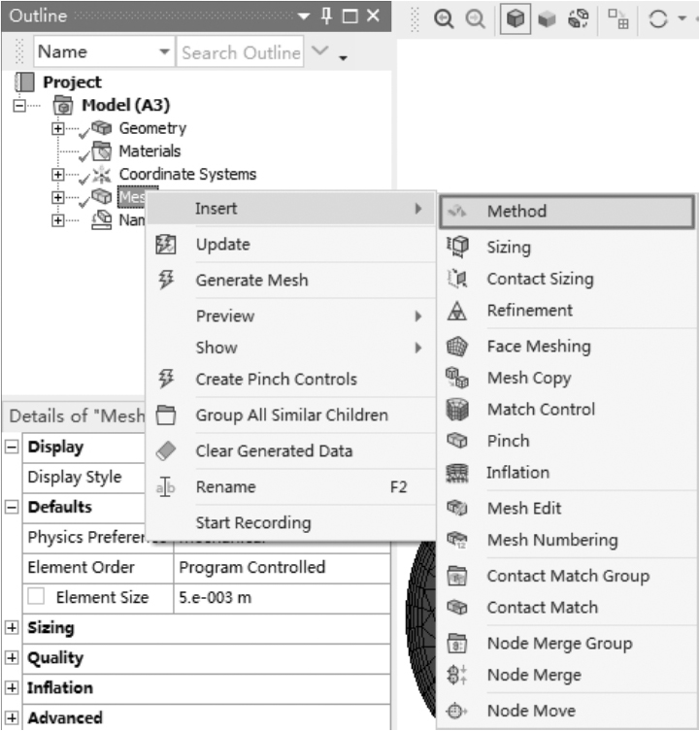Image resolution: width=700 pixels, height=731 pixels.
Task: Click the zoom in magnifier icon
Action: 445,19
